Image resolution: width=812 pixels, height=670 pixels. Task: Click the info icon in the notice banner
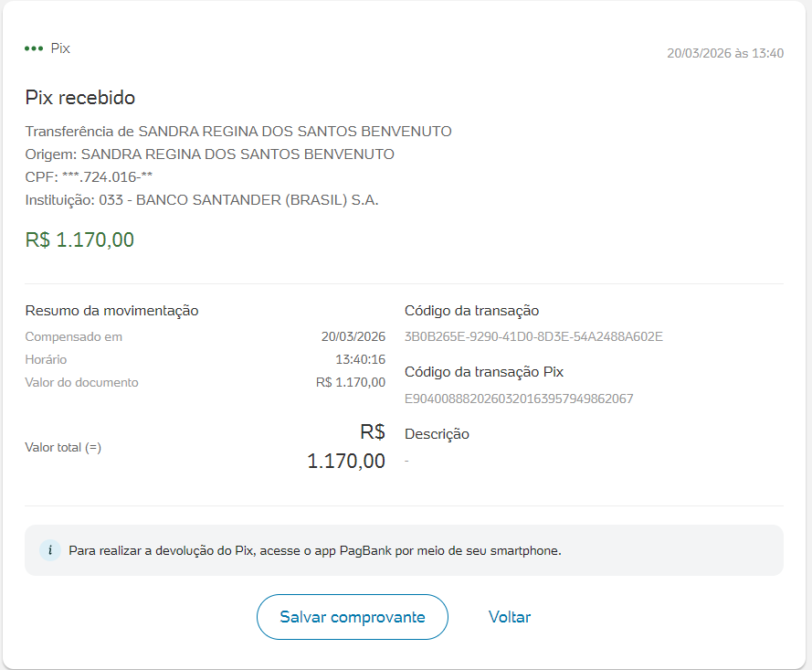(x=50, y=550)
